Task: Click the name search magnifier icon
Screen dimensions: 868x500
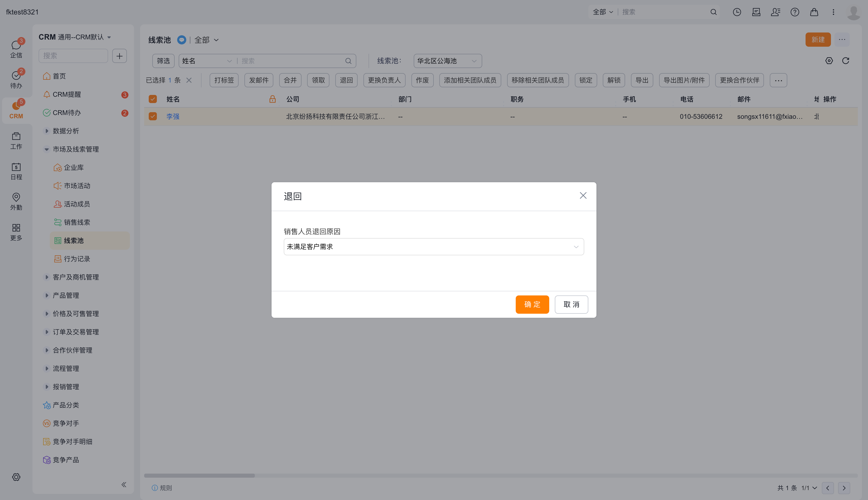Action: (x=348, y=61)
